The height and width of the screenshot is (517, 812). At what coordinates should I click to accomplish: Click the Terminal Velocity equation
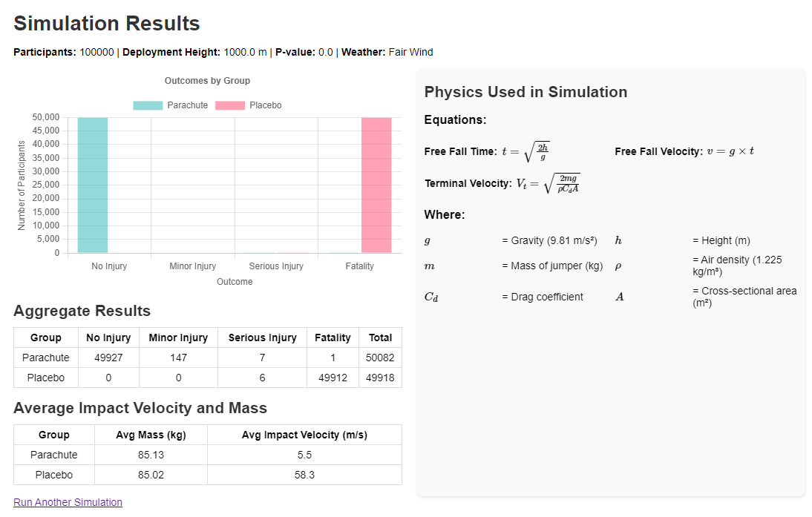pyautogui.click(x=548, y=182)
